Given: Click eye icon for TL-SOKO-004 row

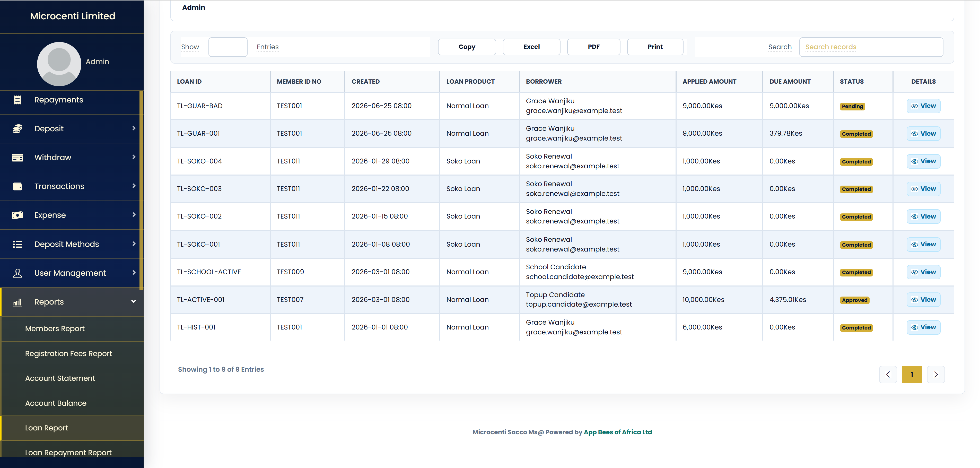Looking at the screenshot, I should click(x=915, y=161).
